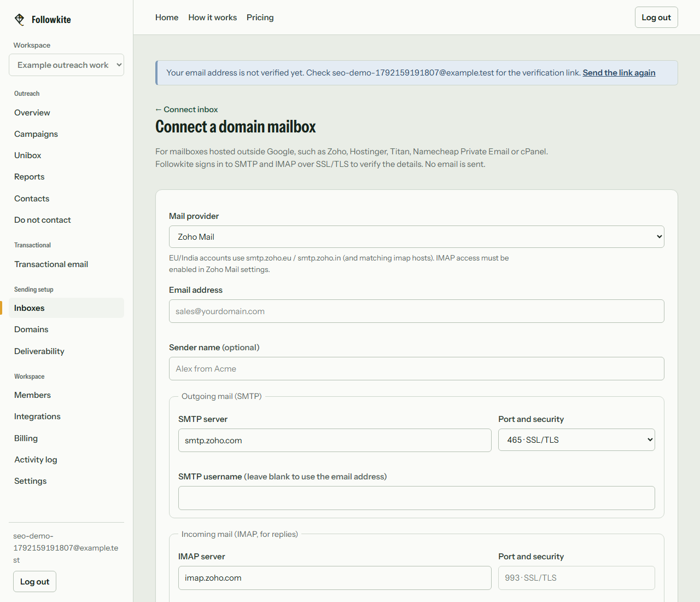Viewport: 700px width, 602px height.
Task: Click the Home link in top navigation
Action: click(167, 18)
